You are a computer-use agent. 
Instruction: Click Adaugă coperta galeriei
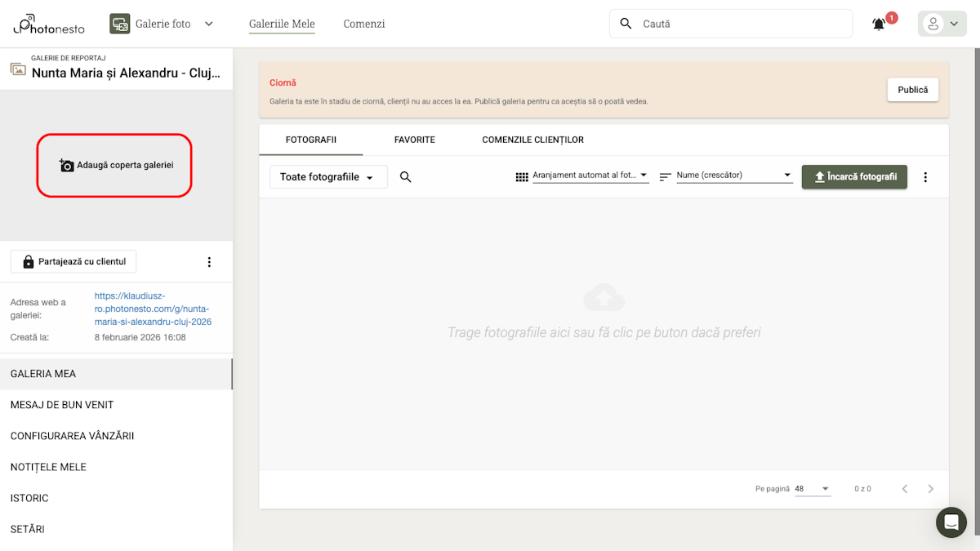(x=115, y=165)
